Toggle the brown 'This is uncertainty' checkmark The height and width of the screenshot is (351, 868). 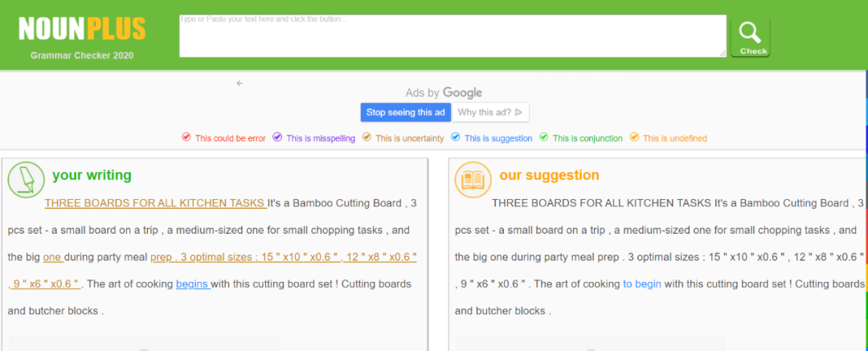coord(366,137)
